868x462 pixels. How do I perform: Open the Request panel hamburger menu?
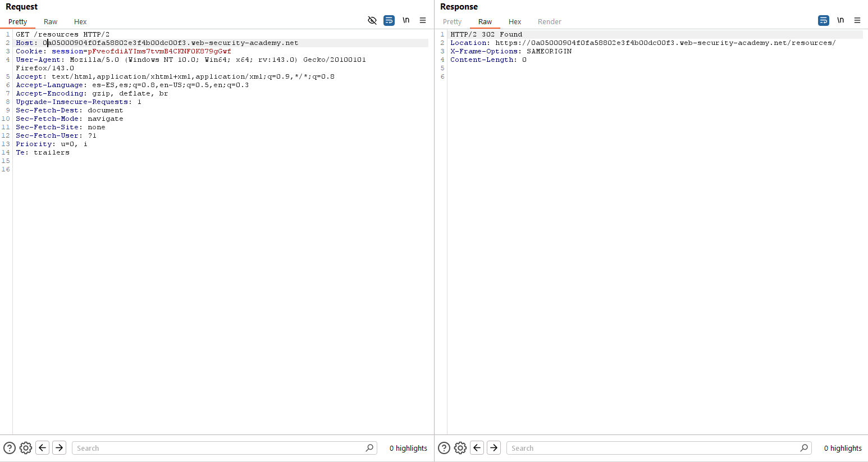[x=423, y=20]
